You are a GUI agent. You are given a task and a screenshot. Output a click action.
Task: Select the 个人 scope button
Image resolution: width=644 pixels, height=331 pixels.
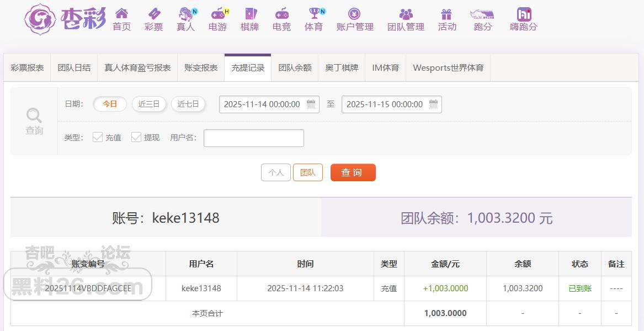pos(276,172)
